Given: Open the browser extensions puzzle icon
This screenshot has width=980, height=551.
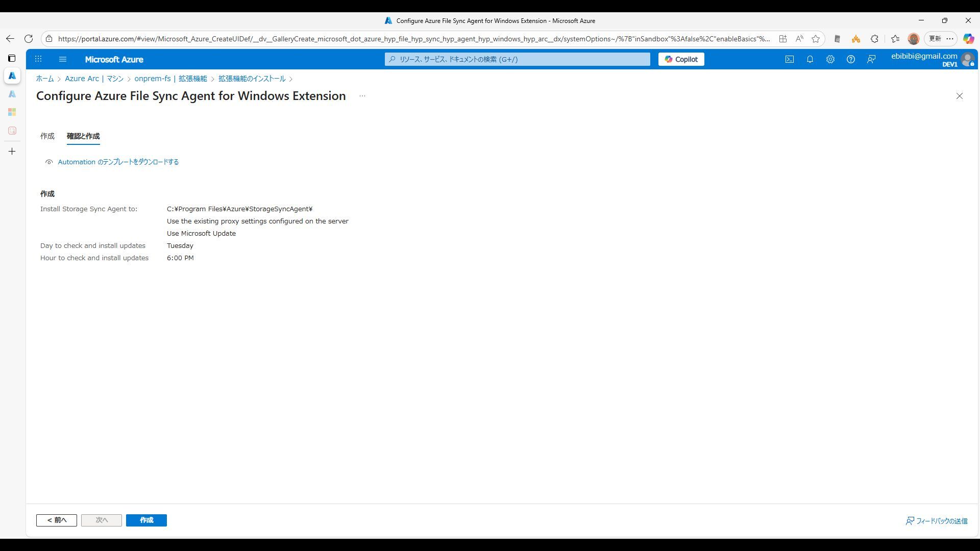Looking at the screenshot, I should (x=874, y=39).
